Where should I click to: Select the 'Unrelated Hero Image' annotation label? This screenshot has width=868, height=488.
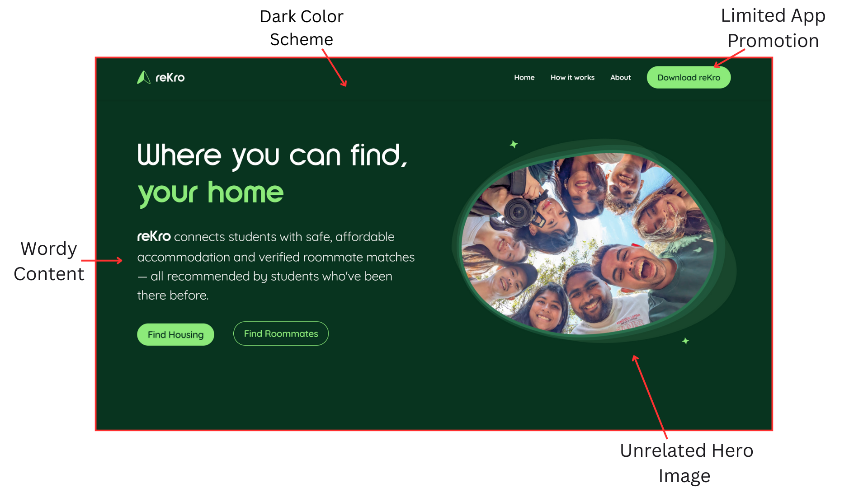pyautogui.click(x=686, y=463)
